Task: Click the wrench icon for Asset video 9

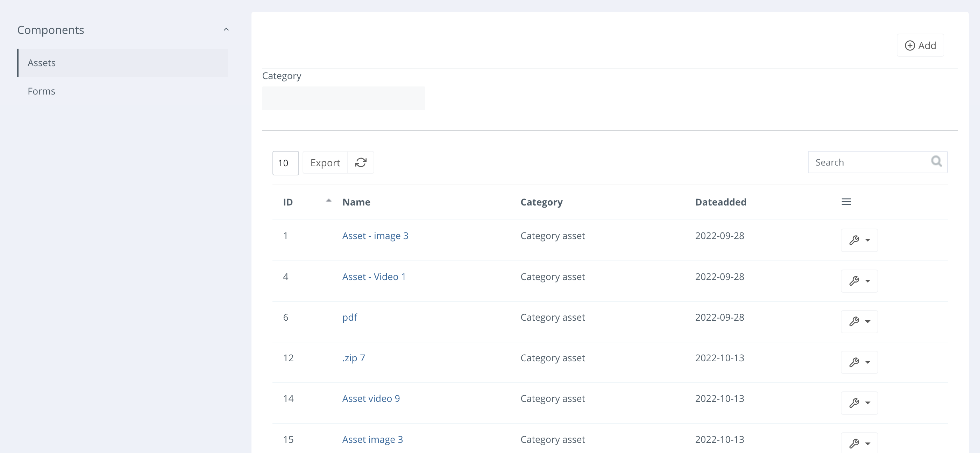Action: [x=855, y=403]
